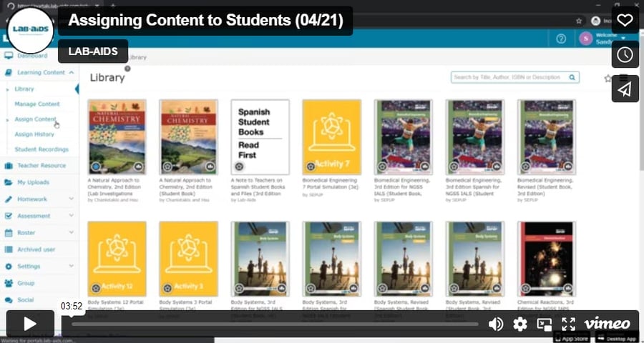Viewport: 644px width, 343px height.
Task: Collapse the Learning Content sidebar section
Action: pyautogui.click(x=71, y=72)
